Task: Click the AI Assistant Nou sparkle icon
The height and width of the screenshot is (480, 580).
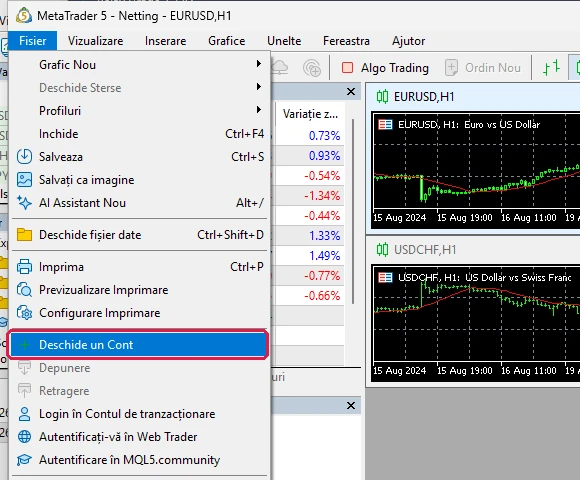Action: [x=24, y=203]
